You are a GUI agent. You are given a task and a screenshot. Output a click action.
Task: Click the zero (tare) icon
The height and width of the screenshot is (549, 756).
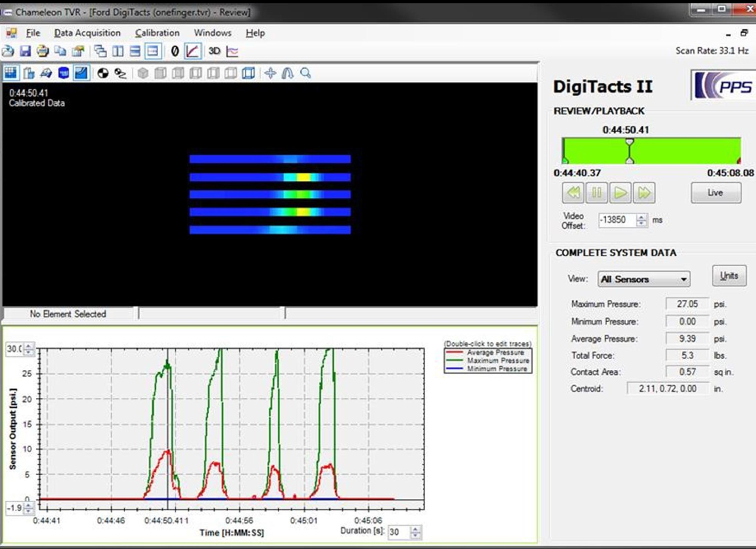point(175,51)
